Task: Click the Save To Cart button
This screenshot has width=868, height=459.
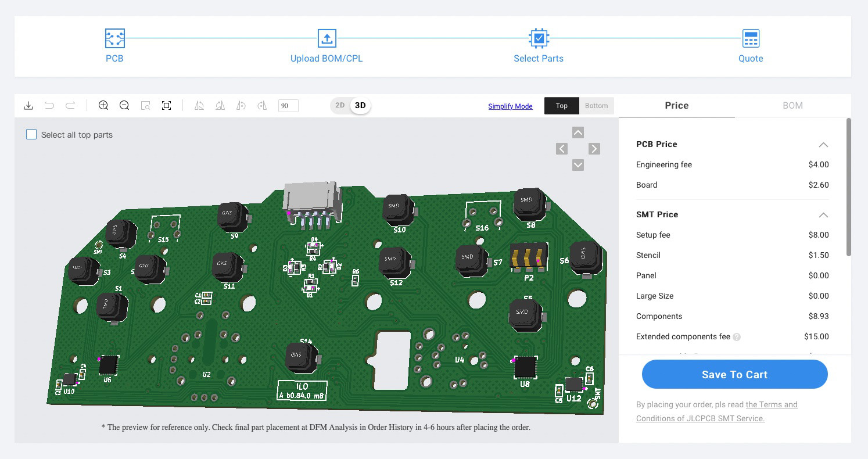Action: pos(734,375)
